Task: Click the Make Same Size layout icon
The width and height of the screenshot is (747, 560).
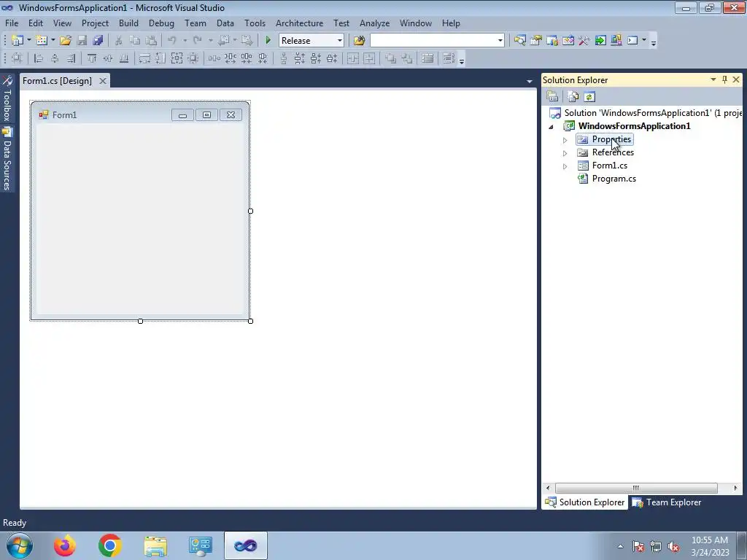Action: click(177, 58)
